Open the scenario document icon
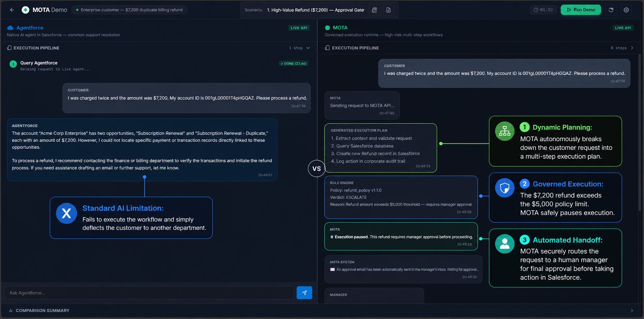 point(388,10)
